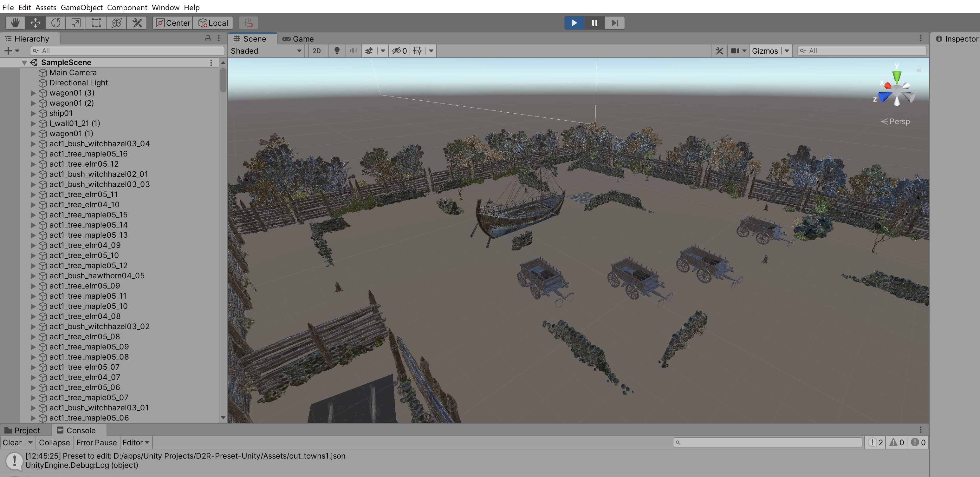Click the Step frame button

(x=614, y=23)
